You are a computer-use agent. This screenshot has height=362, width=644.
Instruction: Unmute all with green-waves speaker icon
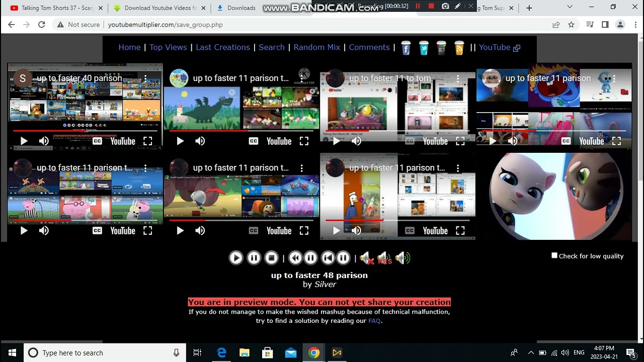tap(403, 258)
